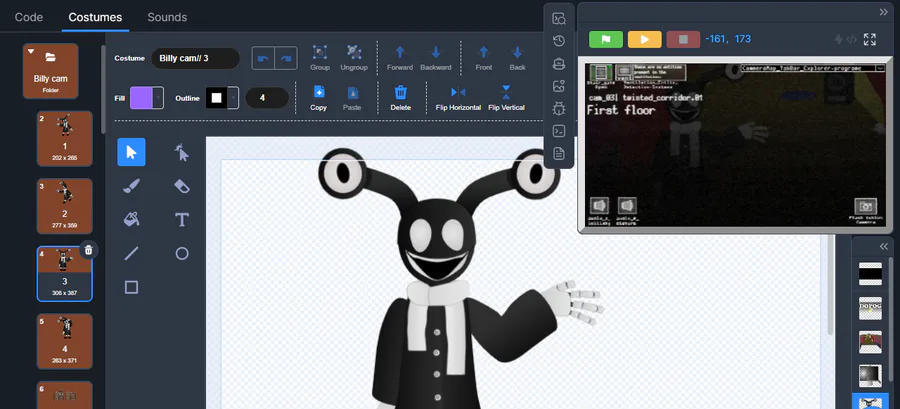Select costume 1 thumbnail

pyautogui.click(x=64, y=138)
